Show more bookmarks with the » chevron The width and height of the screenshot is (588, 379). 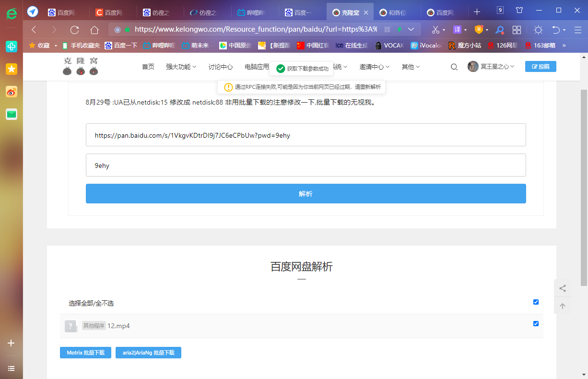pyautogui.click(x=564, y=46)
